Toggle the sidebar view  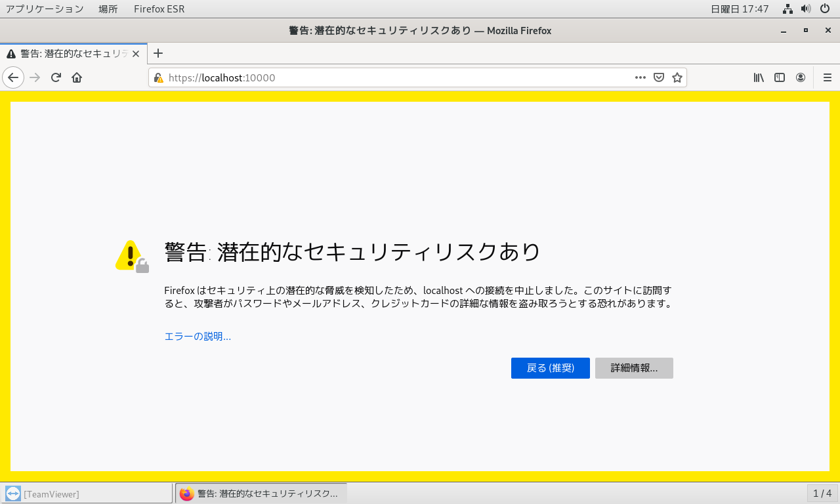pos(780,77)
